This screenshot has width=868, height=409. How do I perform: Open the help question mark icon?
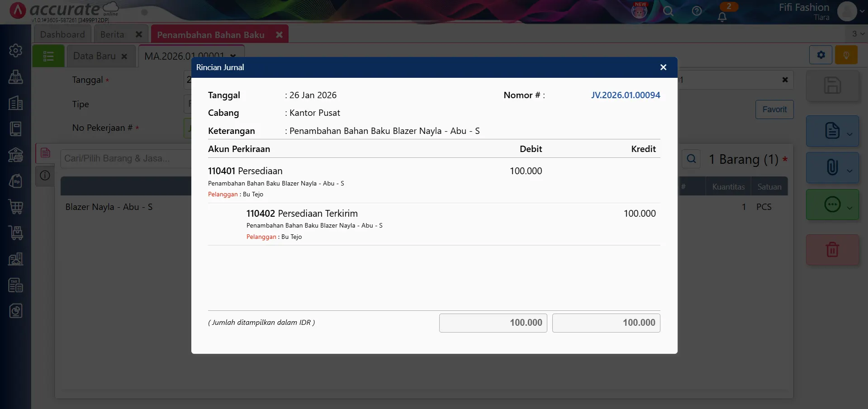(x=697, y=11)
